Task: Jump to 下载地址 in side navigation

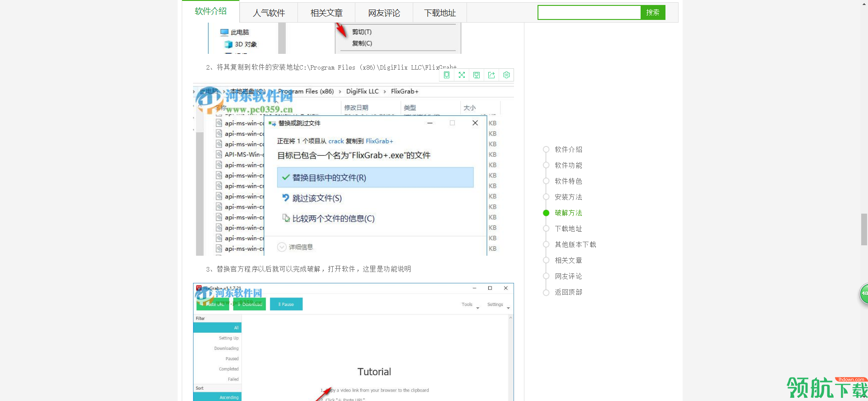Action: (568, 229)
